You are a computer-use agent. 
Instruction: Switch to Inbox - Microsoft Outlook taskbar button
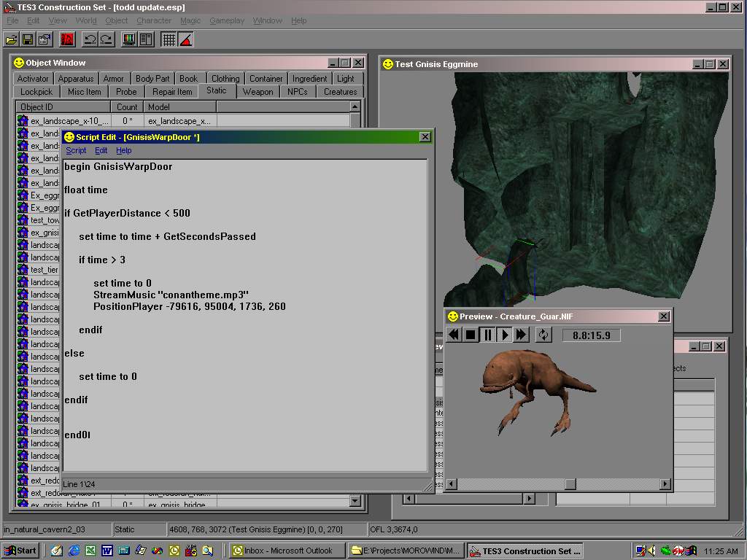pos(287,551)
